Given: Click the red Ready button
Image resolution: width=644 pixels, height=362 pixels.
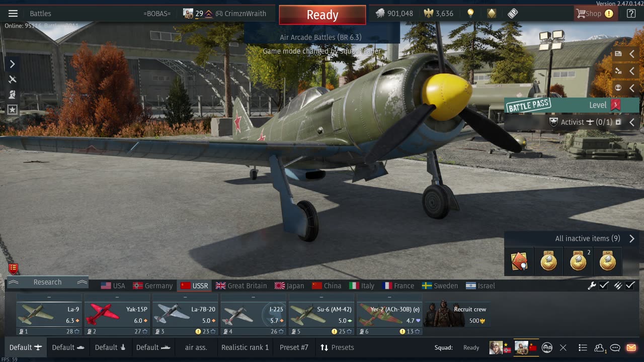Looking at the screenshot, I should click(x=323, y=15).
